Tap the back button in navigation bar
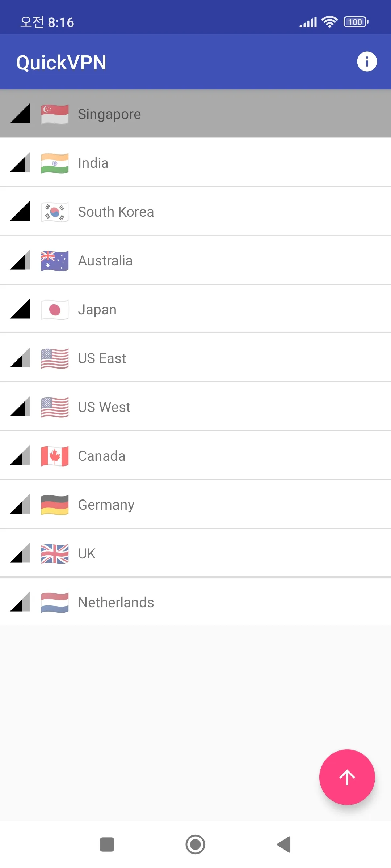 pos(284,845)
